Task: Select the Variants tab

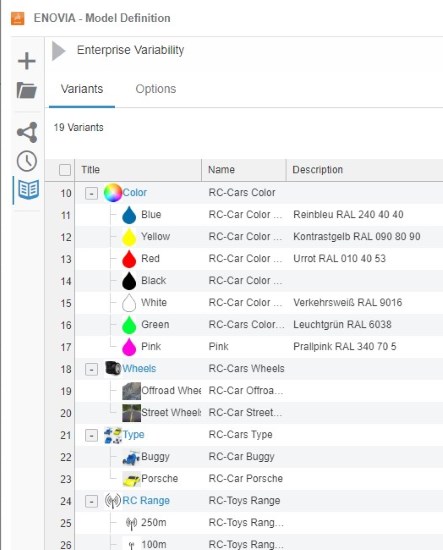Action: pos(82,89)
